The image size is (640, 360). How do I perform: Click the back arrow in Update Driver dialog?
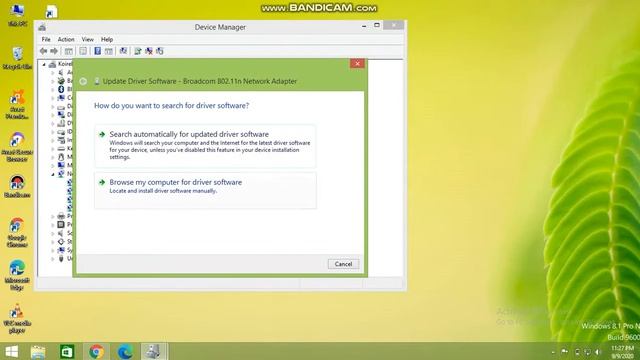[x=83, y=81]
